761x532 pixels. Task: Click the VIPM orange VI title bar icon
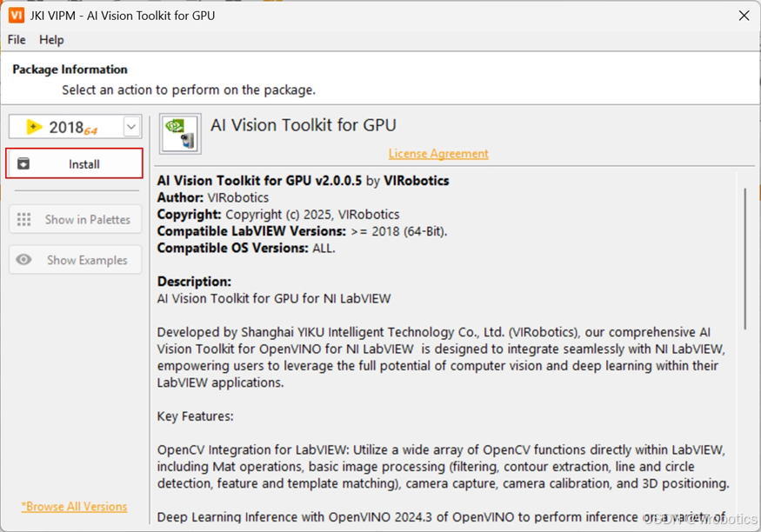(17, 16)
